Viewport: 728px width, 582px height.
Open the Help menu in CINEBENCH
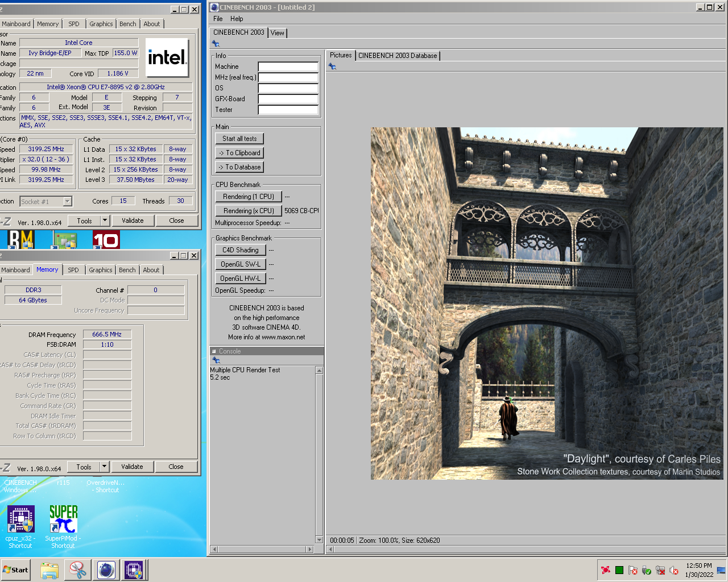237,19
